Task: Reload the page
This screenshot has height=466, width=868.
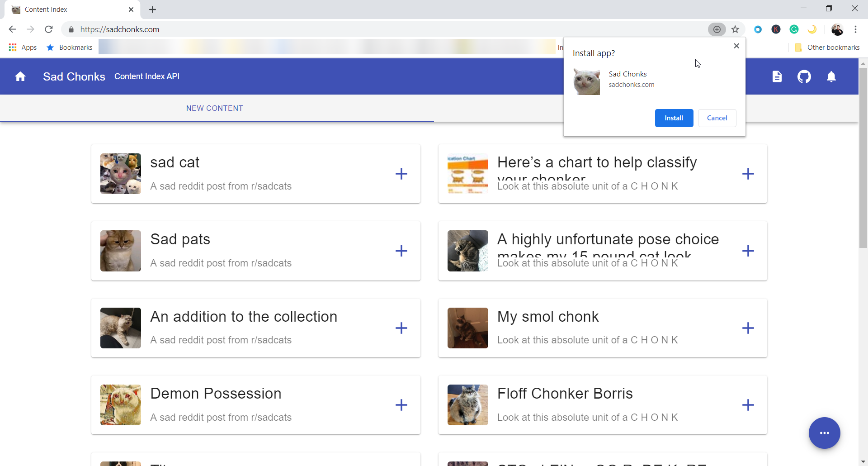Action: coord(49,29)
